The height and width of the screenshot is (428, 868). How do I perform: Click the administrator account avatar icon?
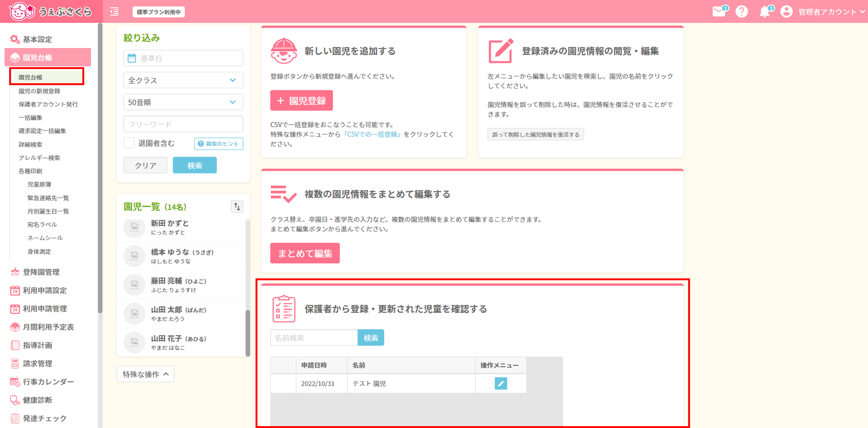[x=786, y=12]
